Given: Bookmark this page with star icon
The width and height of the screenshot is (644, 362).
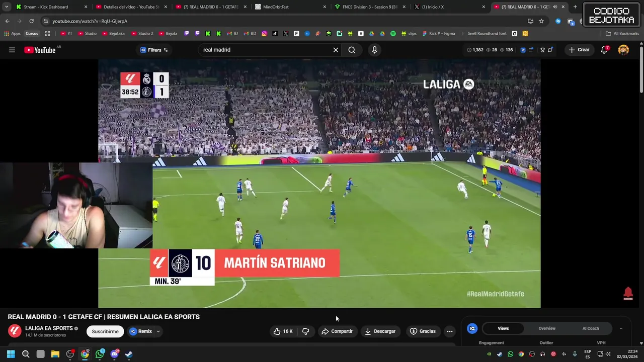Looking at the screenshot, I should [x=541, y=21].
